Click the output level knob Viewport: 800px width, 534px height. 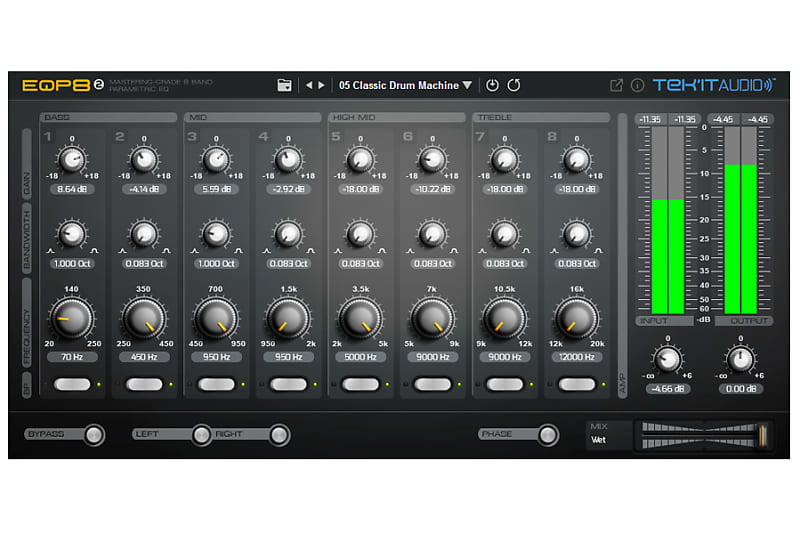click(741, 360)
